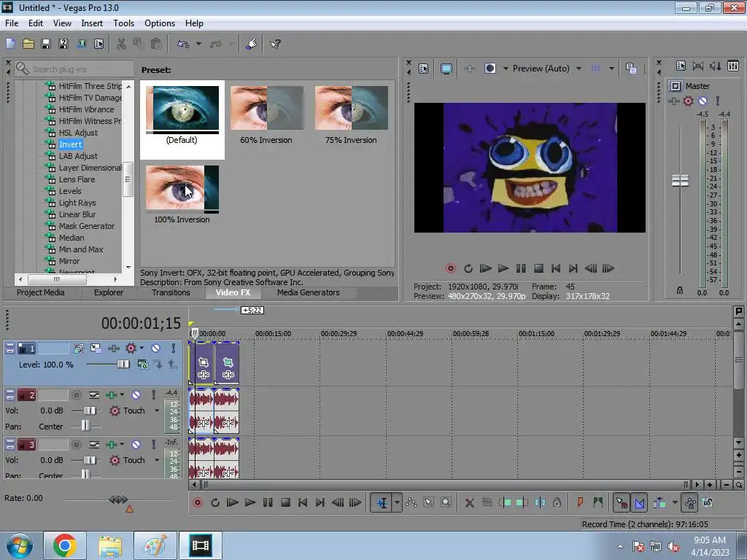Image resolution: width=747 pixels, height=560 pixels.
Task: Open auto ripple mode dropdown arrow
Action: pos(675,502)
